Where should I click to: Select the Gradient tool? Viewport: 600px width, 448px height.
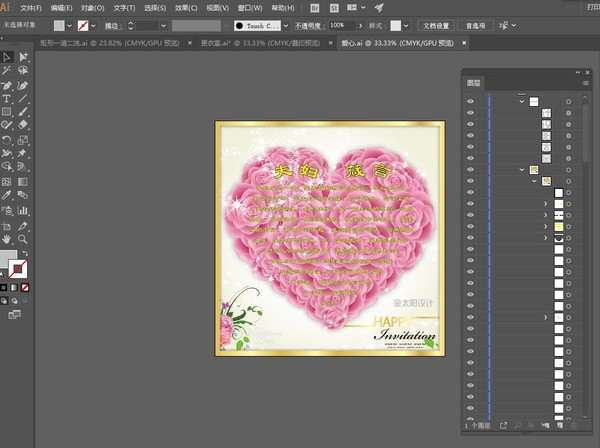click(23, 182)
